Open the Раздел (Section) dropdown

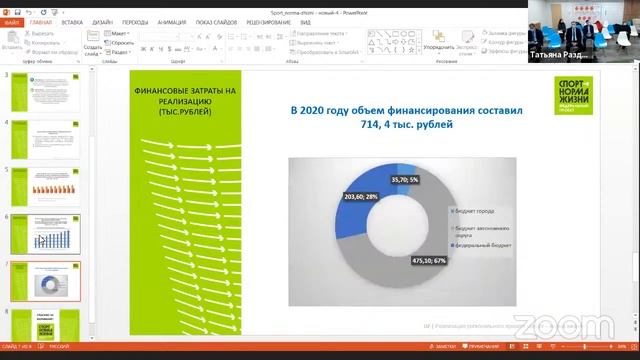pyautogui.click(x=118, y=52)
